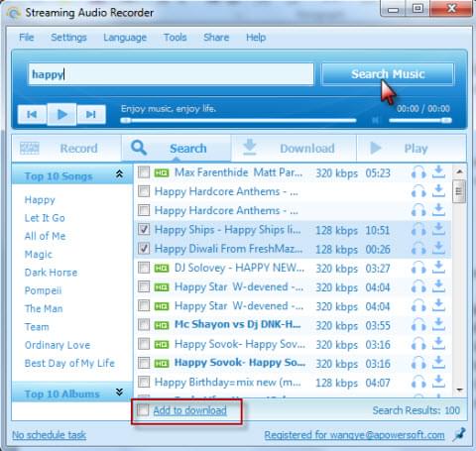Viewport: 476px width, 451px height.
Task: Open the Settings menu
Action: pyautogui.click(x=68, y=38)
